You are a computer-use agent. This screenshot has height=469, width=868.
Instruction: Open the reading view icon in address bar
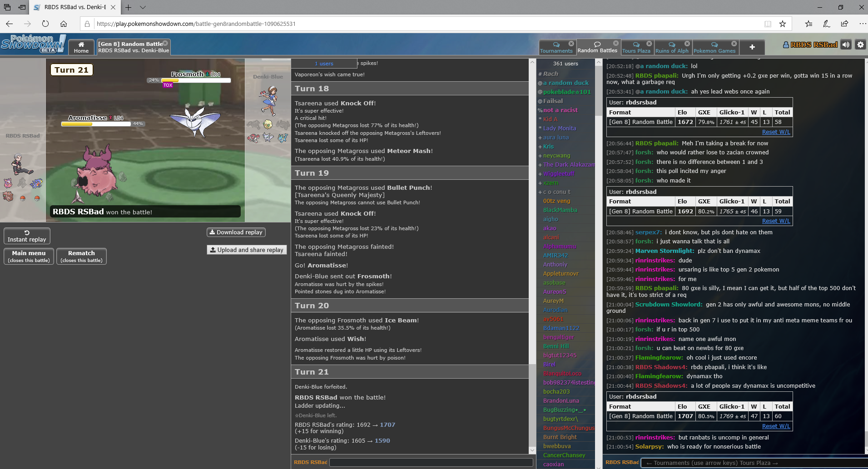point(768,24)
